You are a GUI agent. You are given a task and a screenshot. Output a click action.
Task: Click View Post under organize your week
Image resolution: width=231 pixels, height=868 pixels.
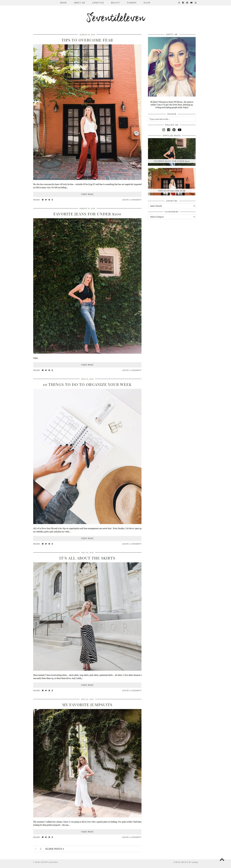(87, 538)
